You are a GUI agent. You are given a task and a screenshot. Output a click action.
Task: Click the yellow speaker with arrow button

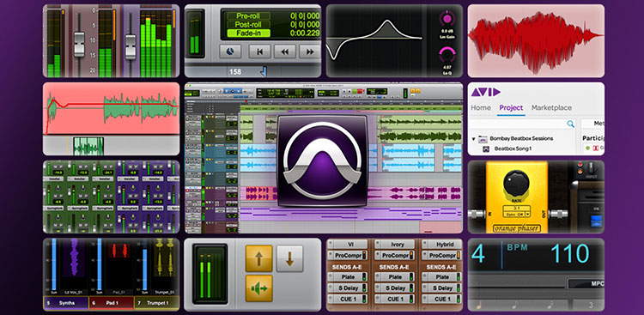click(x=258, y=288)
